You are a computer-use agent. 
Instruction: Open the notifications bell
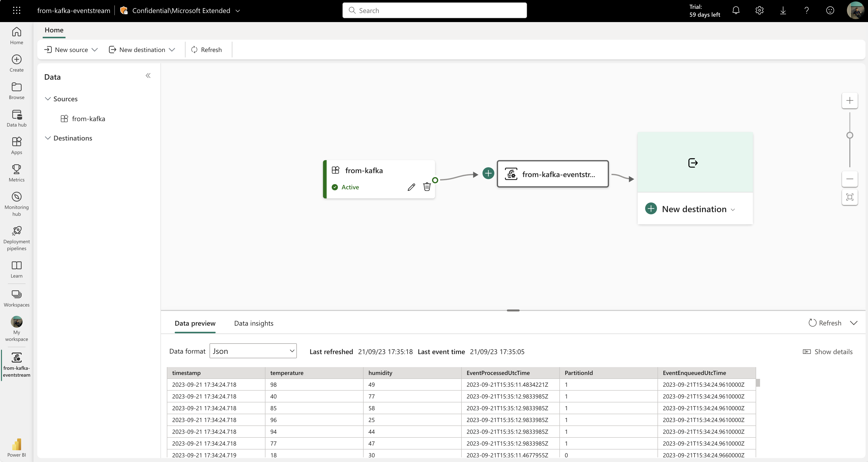[x=736, y=11]
